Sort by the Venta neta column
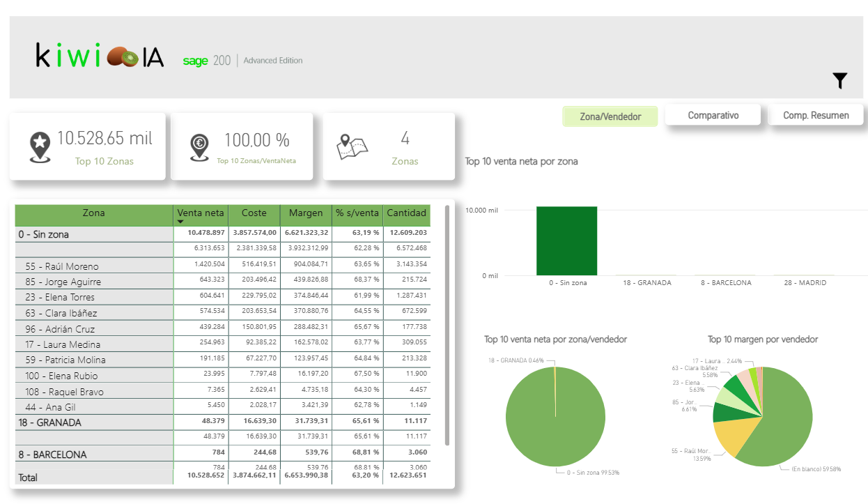868x504 pixels. point(201,213)
